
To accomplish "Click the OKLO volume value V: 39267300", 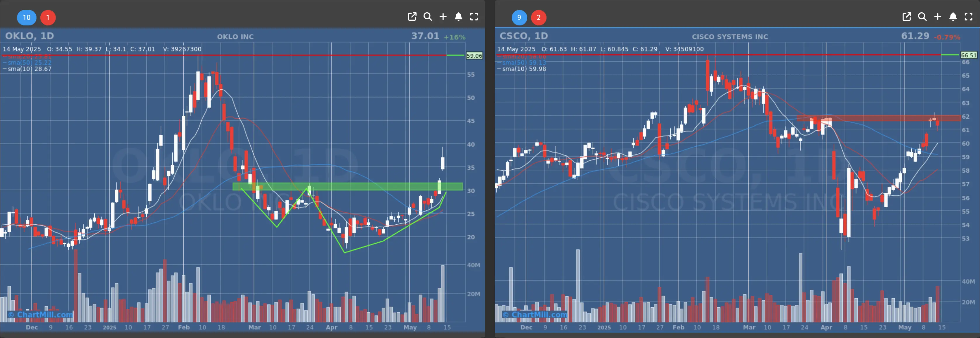I will [182, 49].
